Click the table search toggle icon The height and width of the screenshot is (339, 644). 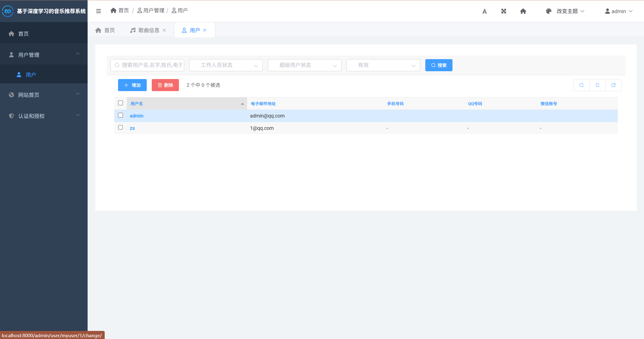click(x=581, y=85)
